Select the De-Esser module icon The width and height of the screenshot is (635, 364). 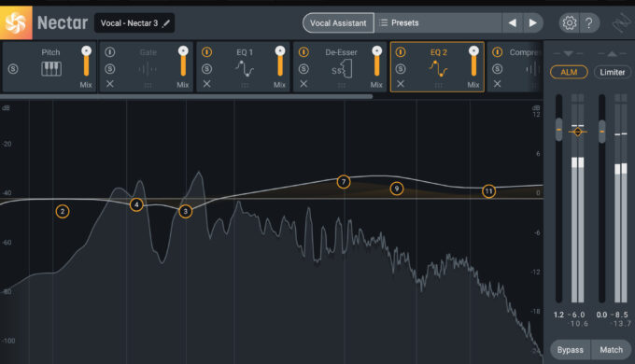point(342,69)
